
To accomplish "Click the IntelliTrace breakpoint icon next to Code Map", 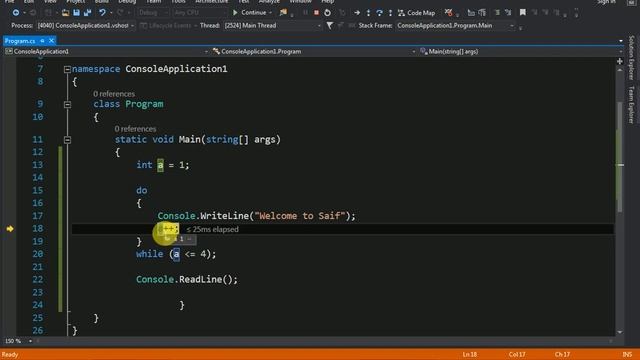I will 448,13.
